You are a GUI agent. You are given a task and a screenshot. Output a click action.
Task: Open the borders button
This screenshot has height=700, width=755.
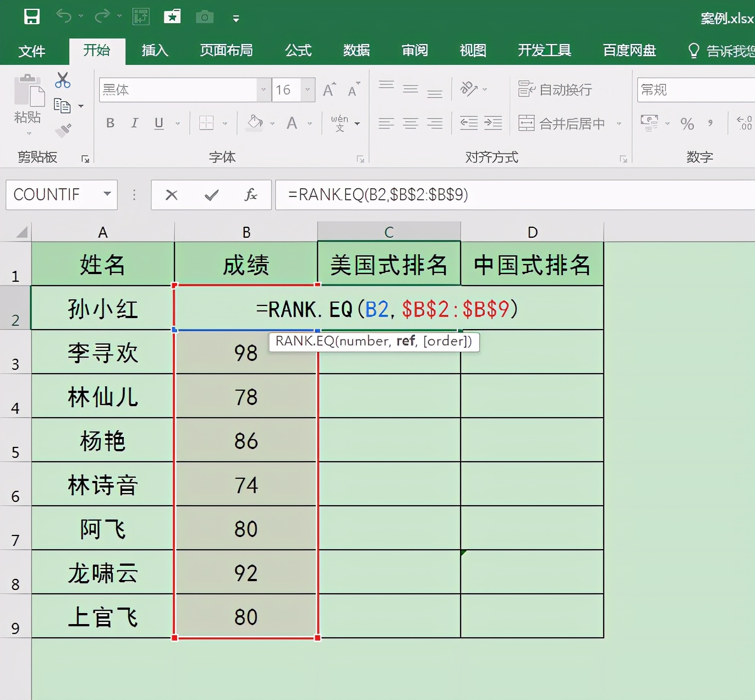[x=206, y=123]
